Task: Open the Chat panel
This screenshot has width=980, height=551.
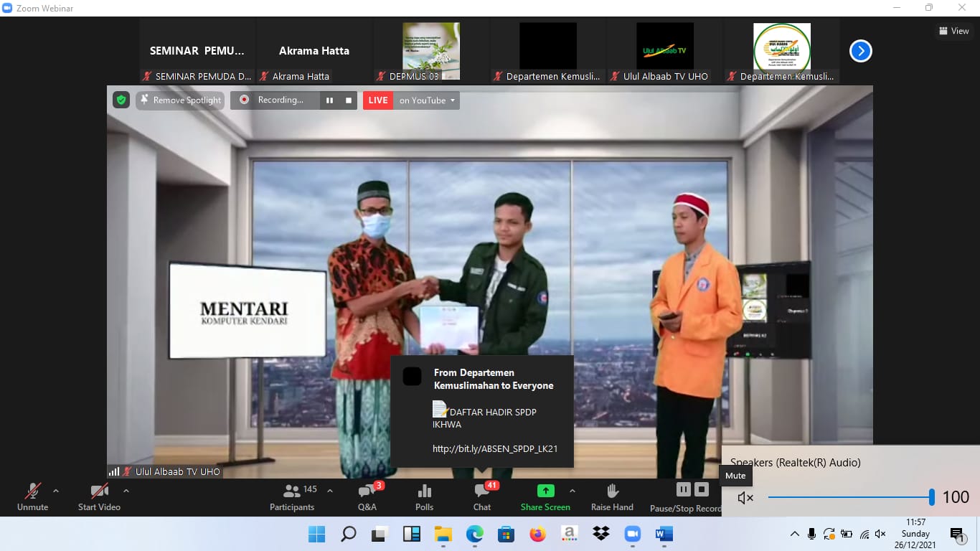Action: (x=482, y=496)
